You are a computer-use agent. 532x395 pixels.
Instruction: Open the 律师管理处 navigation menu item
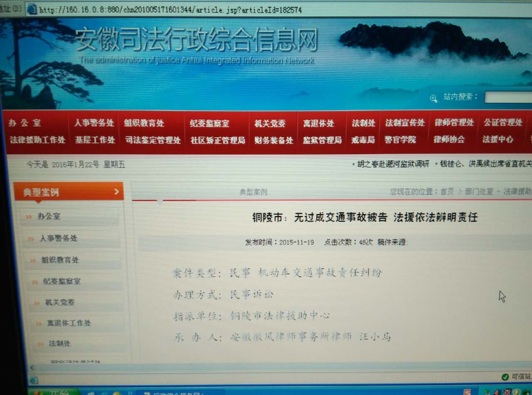point(454,123)
